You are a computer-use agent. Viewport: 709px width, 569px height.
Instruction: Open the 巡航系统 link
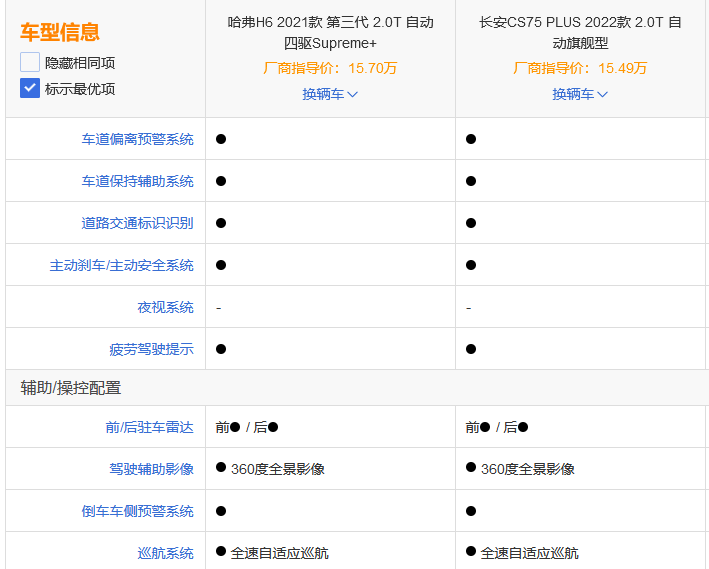click(165, 553)
